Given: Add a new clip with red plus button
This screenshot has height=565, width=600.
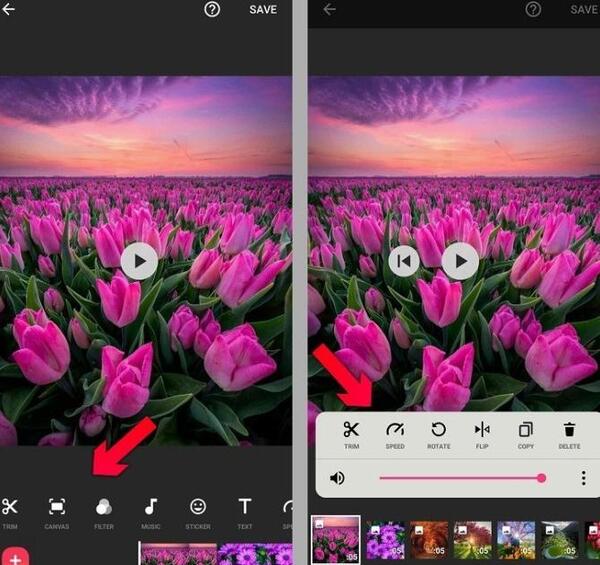Looking at the screenshot, I should click(15, 557).
